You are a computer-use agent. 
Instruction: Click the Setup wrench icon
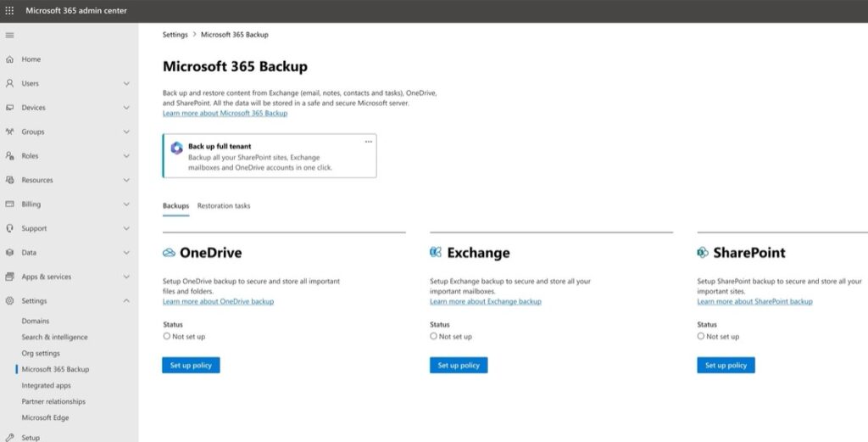[x=9, y=438]
